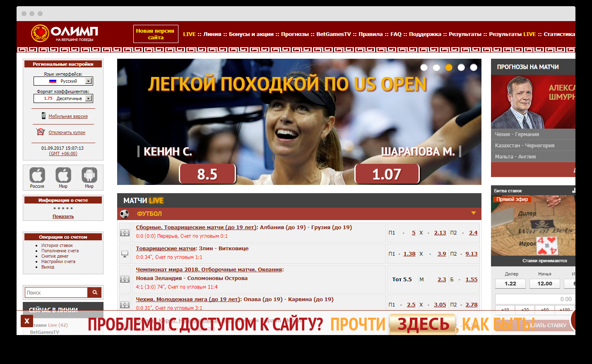Click the Битва ставок live stream thumbnail
This screenshot has height=364, width=592.
[533, 225]
